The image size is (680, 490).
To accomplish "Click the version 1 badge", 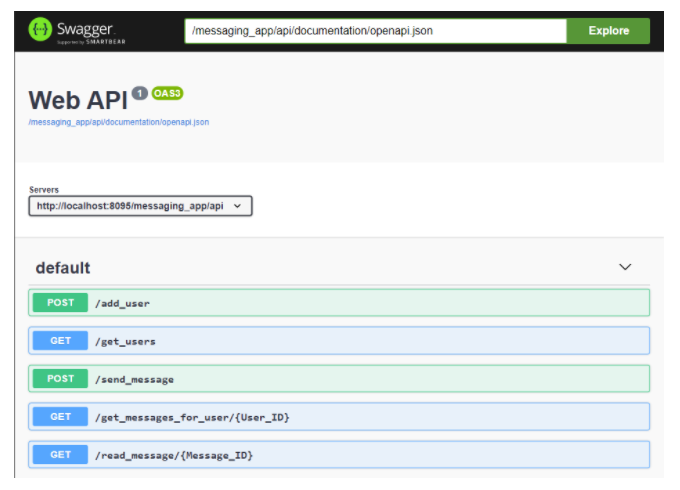I will tap(139, 93).
